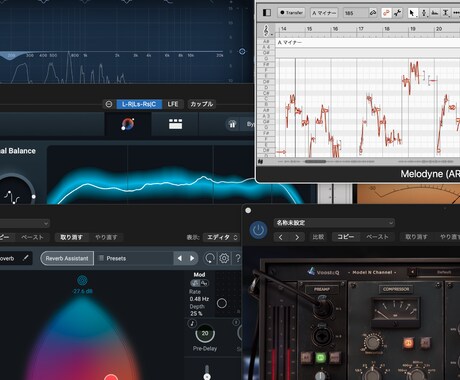Image resolution: width=460 pixels, height=380 pixels.
Task: Select the Melodyne pitch tool
Action: (x=424, y=13)
